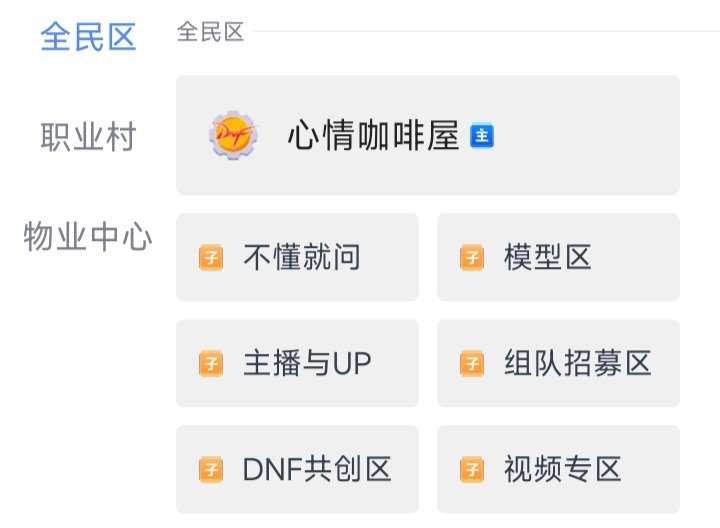Tap the orange 子 badge of 组队招募区

tap(472, 364)
